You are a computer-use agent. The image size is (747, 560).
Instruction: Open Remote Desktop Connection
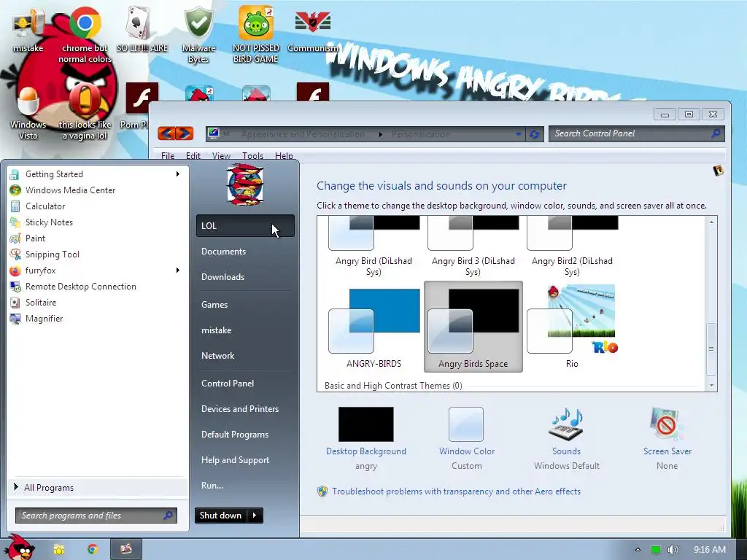pyautogui.click(x=96, y=286)
